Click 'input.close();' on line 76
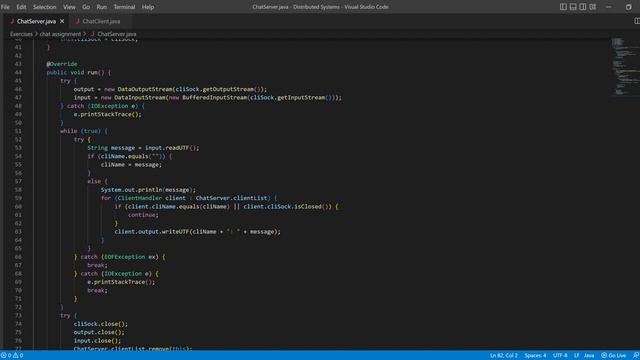640x360 pixels. 97,341
